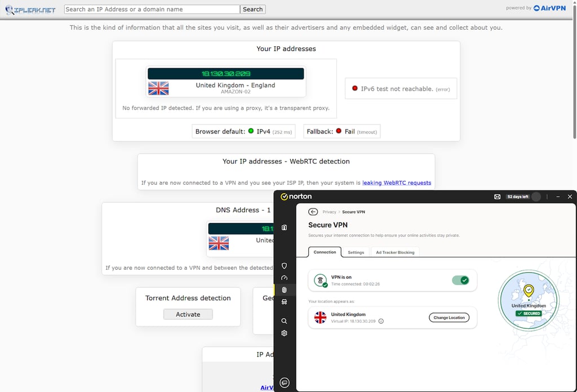Select the Privacy icon in Norton sidebar
Image resolution: width=577 pixels, height=392 pixels.
point(284,289)
